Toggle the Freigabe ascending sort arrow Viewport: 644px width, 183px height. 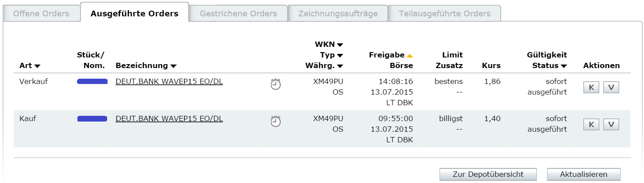tap(409, 55)
